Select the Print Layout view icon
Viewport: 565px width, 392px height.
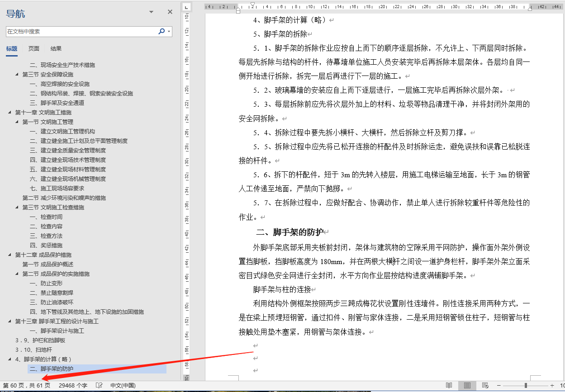click(x=467, y=386)
